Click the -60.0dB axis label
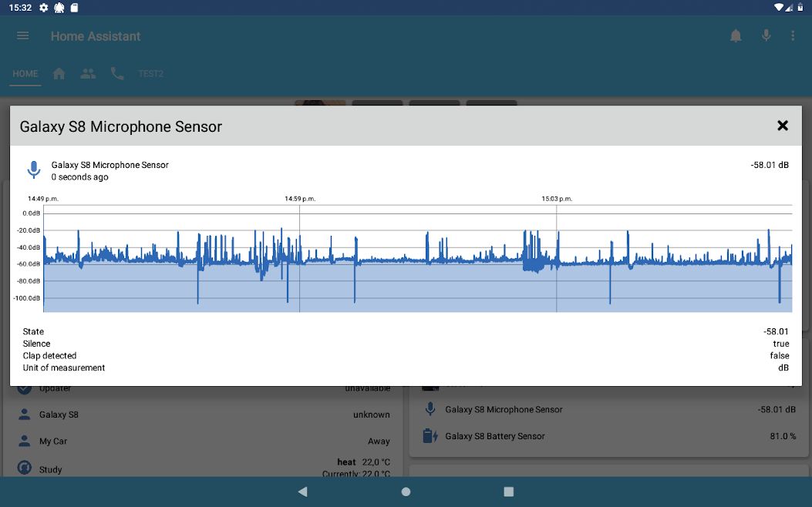Screen dimensions: 812x507 tap(29, 264)
